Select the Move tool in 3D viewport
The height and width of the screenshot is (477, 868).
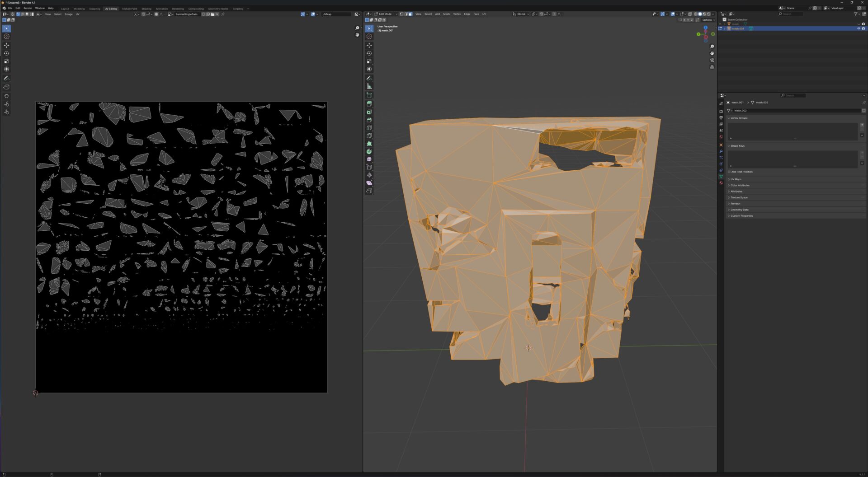369,45
